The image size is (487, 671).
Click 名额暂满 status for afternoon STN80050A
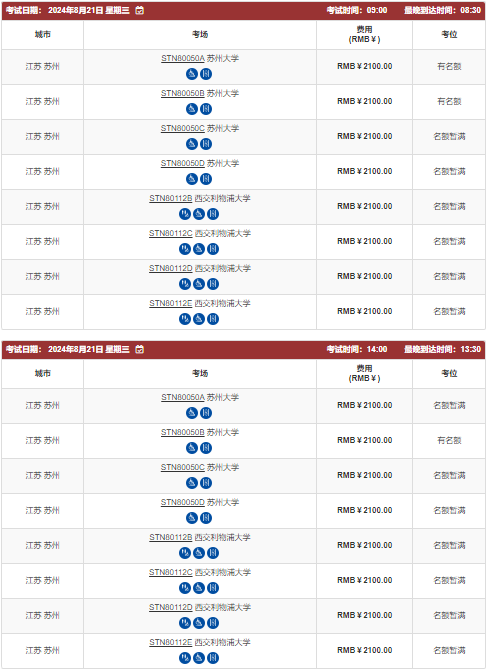coord(449,406)
